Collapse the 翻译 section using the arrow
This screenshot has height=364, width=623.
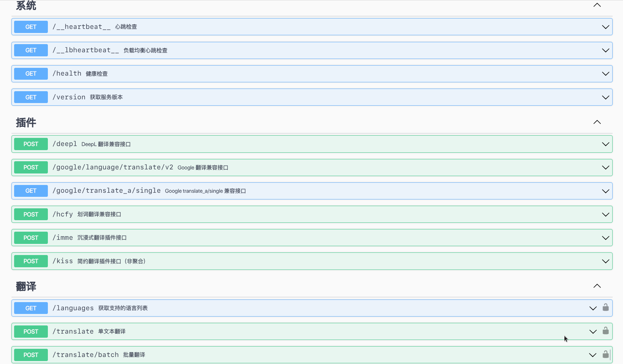(x=597, y=286)
